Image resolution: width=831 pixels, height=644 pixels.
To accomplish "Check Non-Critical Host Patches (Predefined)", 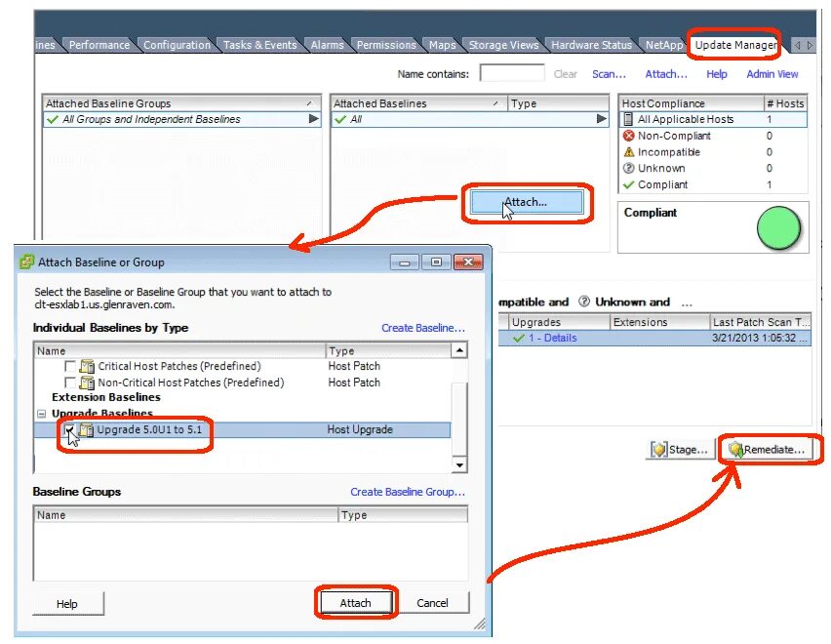I will [x=69, y=382].
